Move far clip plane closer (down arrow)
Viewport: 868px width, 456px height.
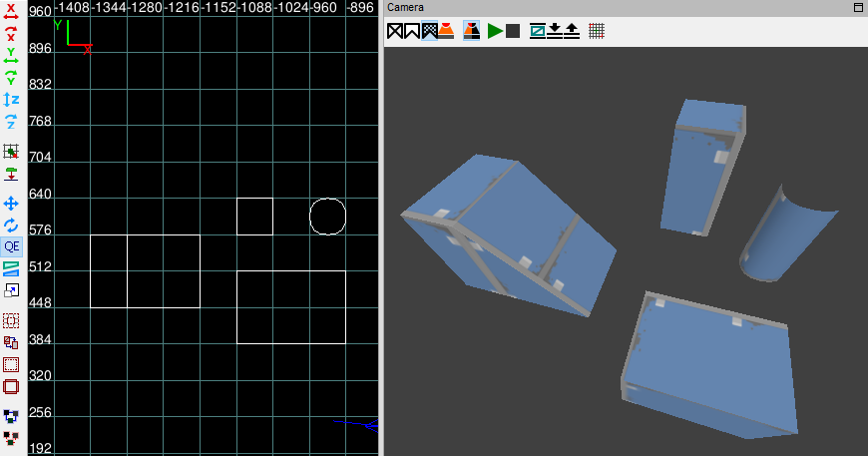click(555, 31)
